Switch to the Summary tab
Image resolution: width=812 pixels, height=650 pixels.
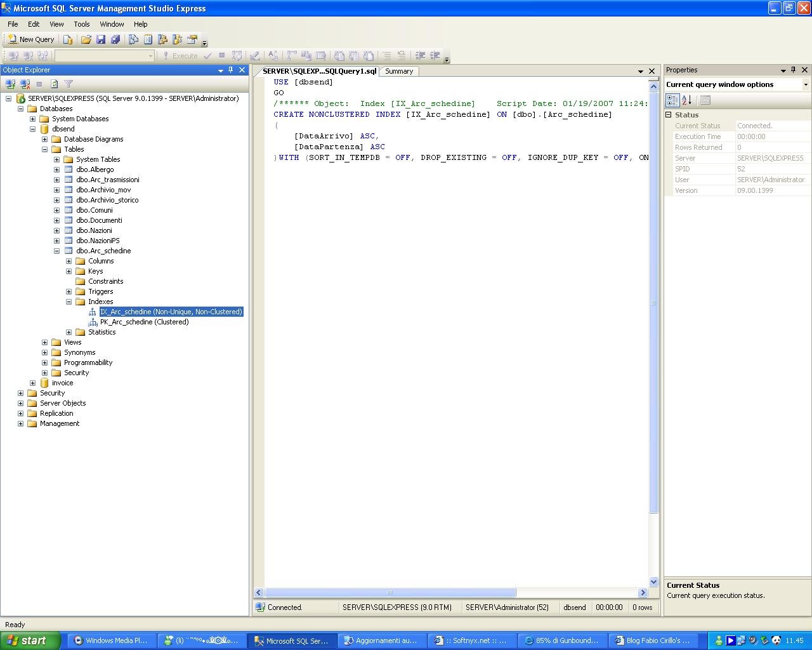pyautogui.click(x=399, y=71)
